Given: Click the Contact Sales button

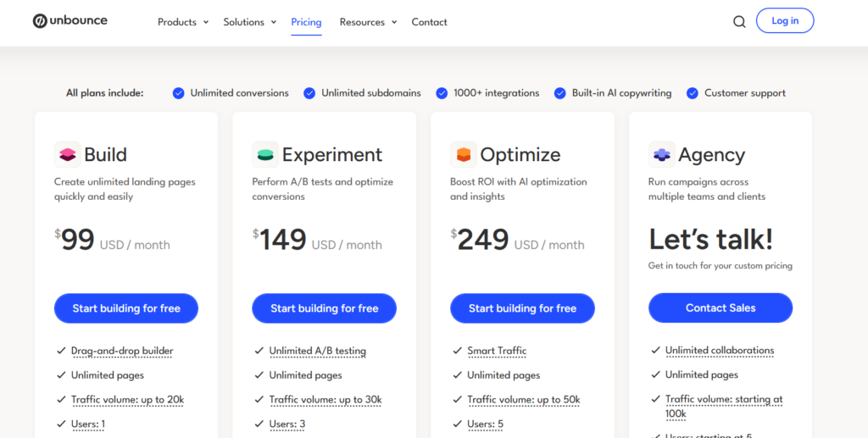Looking at the screenshot, I should coord(721,308).
